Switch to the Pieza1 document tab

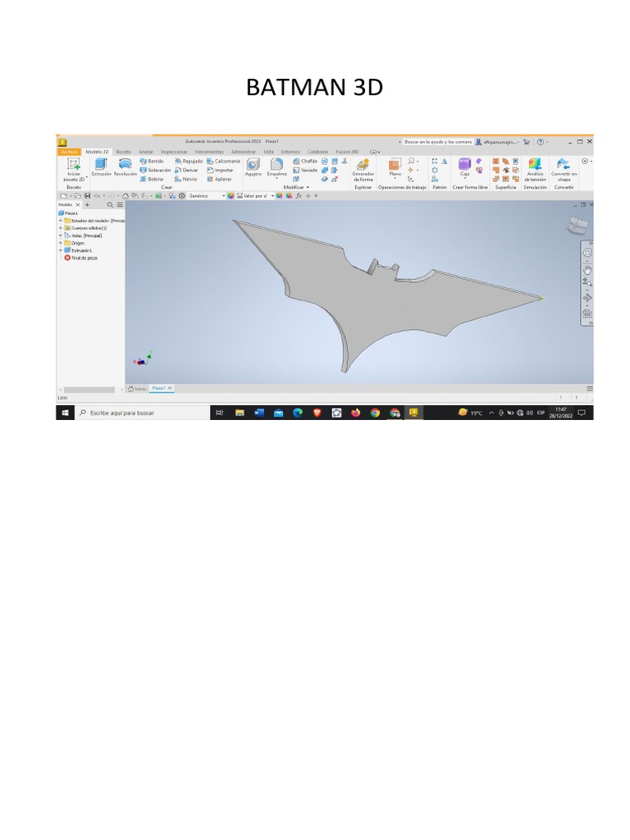pos(162,388)
